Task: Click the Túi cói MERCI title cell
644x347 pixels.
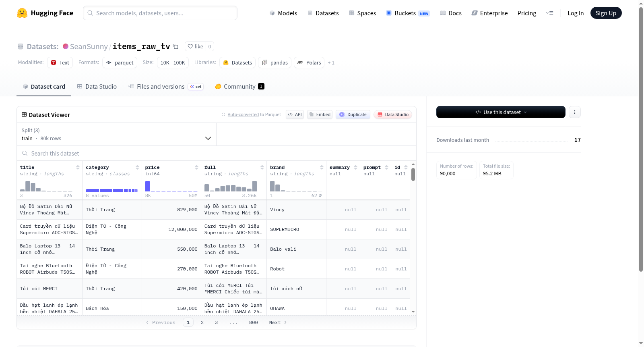Action: pos(50,289)
